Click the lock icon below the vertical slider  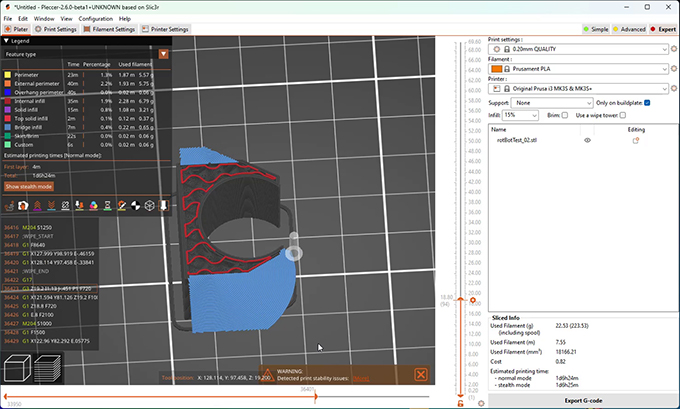coord(461,403)
